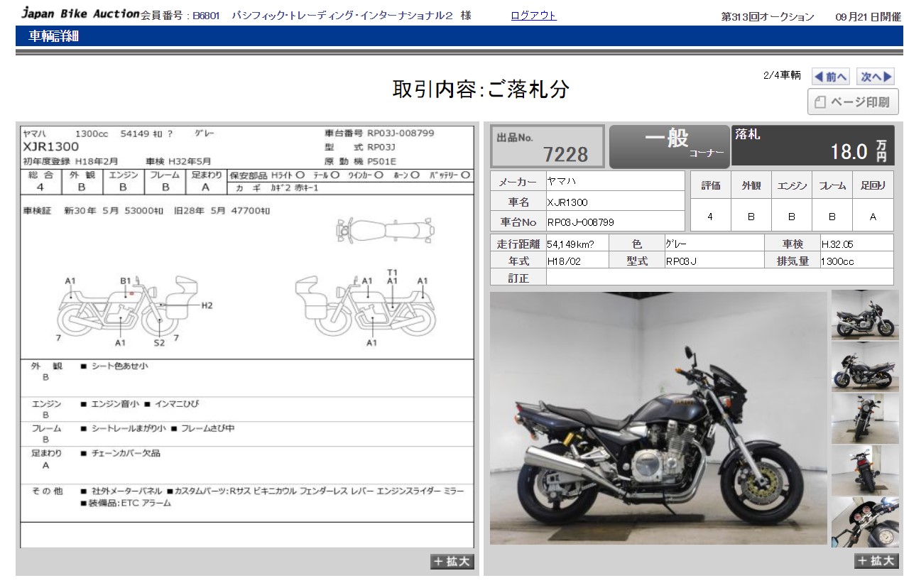Click the ログアウト logout link
The width and height of the screenshot is (904, 588).
533,16
